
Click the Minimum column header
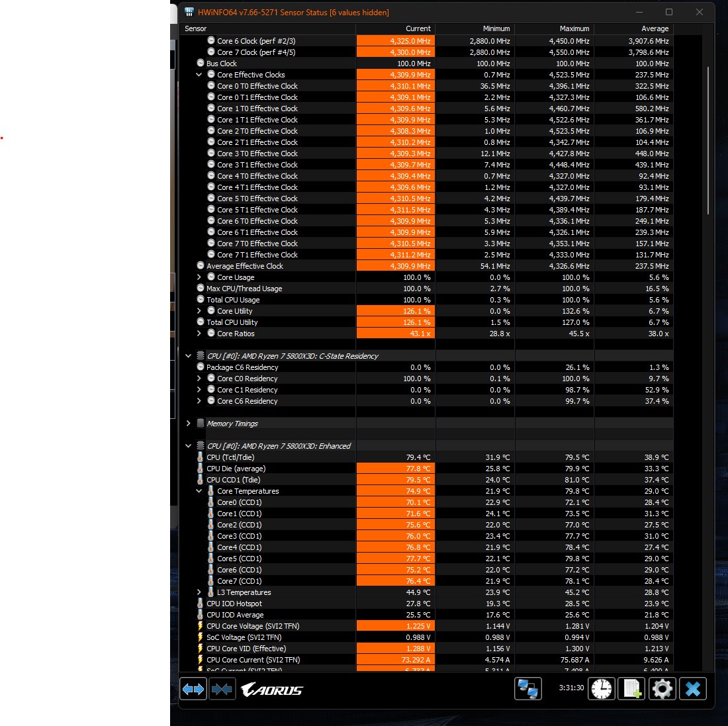click(475, 28)
